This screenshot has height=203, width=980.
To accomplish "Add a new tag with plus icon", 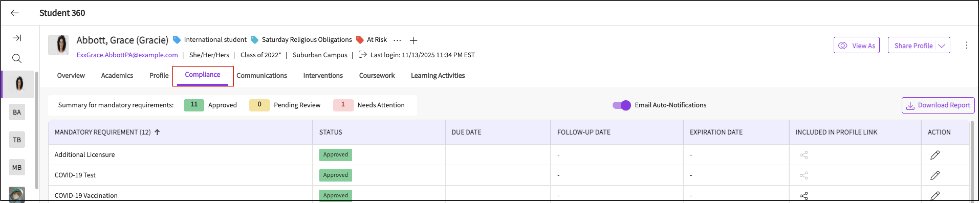I will (x=413, y=40).
